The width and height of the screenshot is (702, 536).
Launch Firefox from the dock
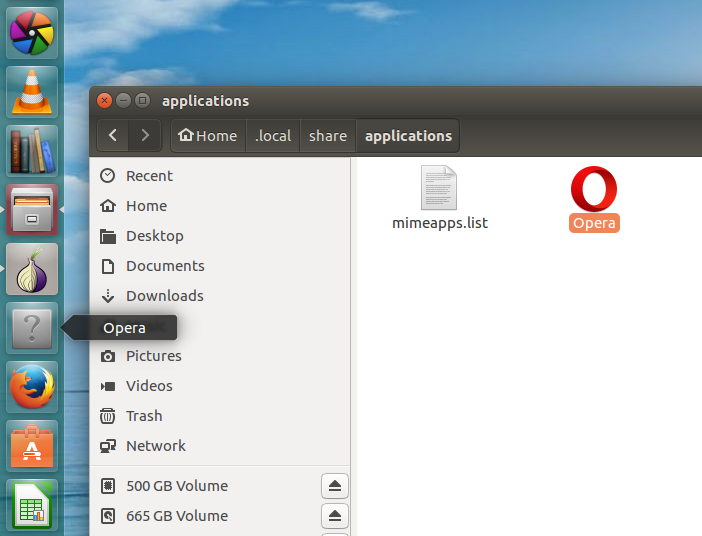(32, 387)
